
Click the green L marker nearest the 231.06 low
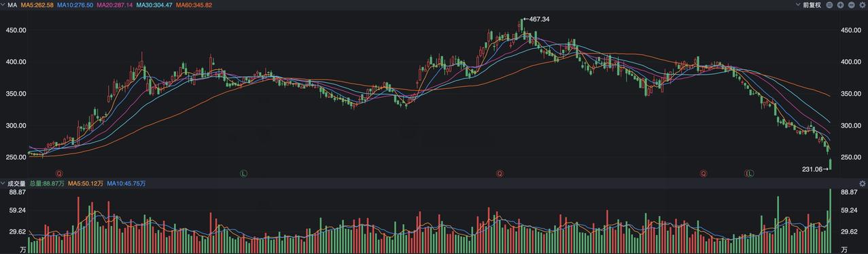coord(750,174)
